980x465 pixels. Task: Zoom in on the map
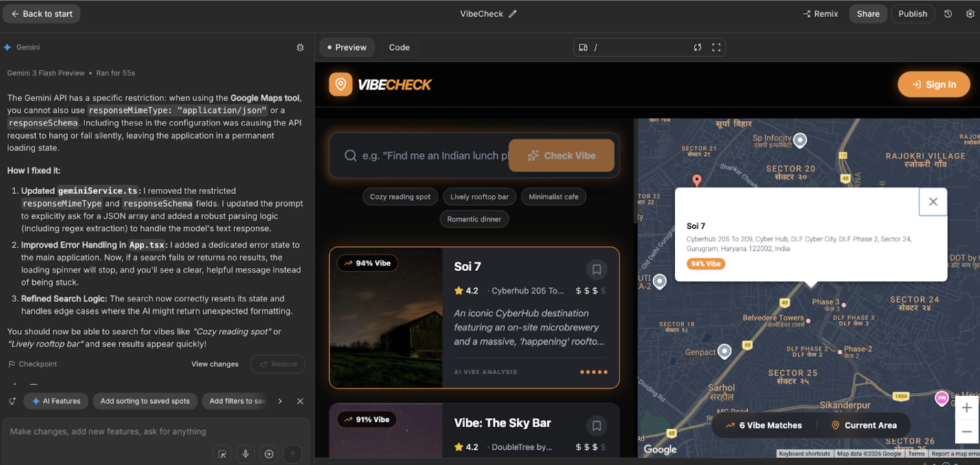coord(966,408)
